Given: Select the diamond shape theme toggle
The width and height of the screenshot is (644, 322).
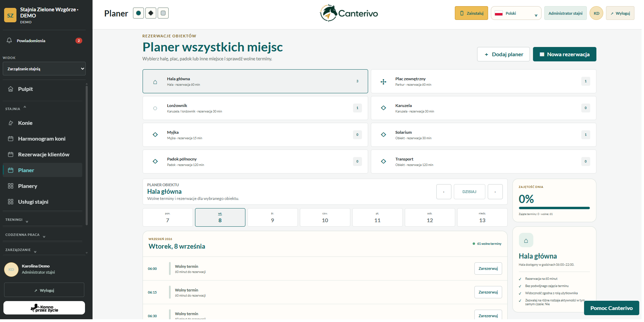Looking at the screenshot, I should tap(151, 13).
